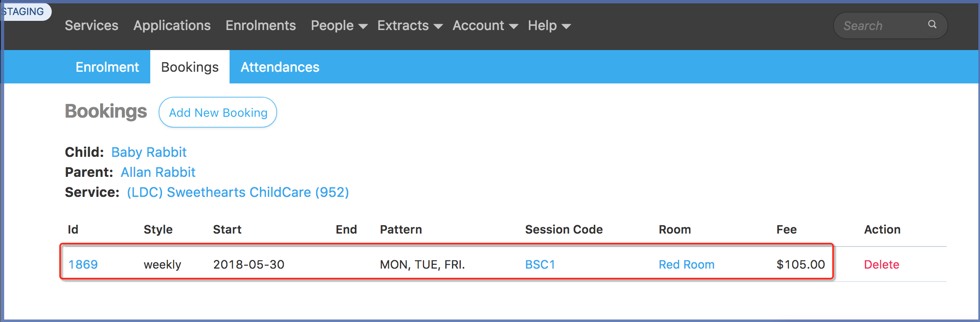The width and height of the screenshot is (980, 322).
Task: Select the Bookings tab
Action: tap(190, 67)
